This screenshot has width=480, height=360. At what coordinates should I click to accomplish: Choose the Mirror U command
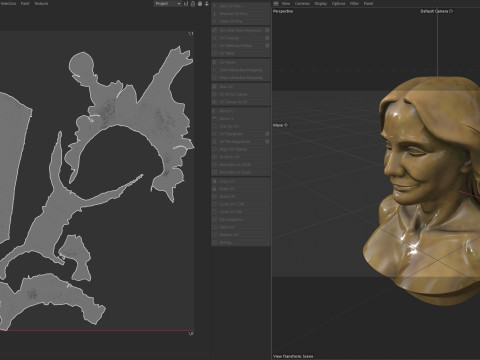coord(241,111)
